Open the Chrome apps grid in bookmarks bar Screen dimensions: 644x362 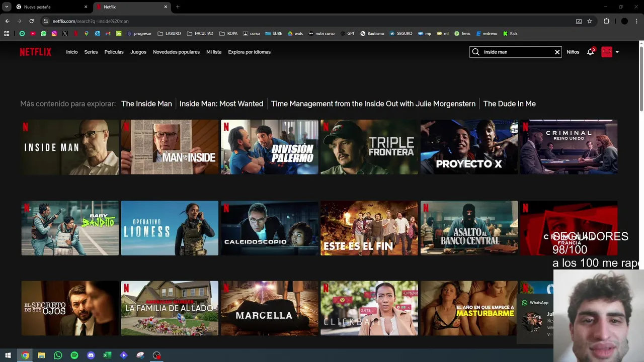pos(7,34)
